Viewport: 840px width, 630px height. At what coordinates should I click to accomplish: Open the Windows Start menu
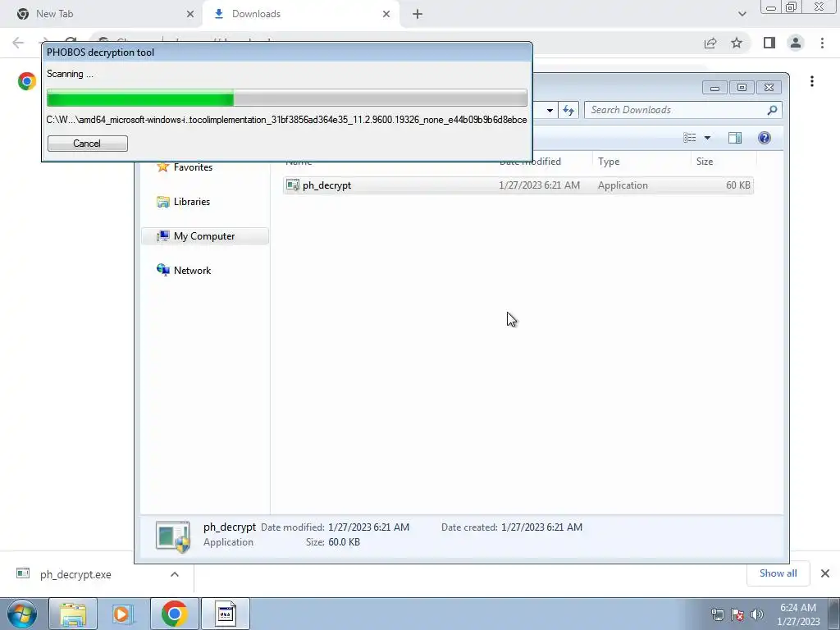pos(21,614)
